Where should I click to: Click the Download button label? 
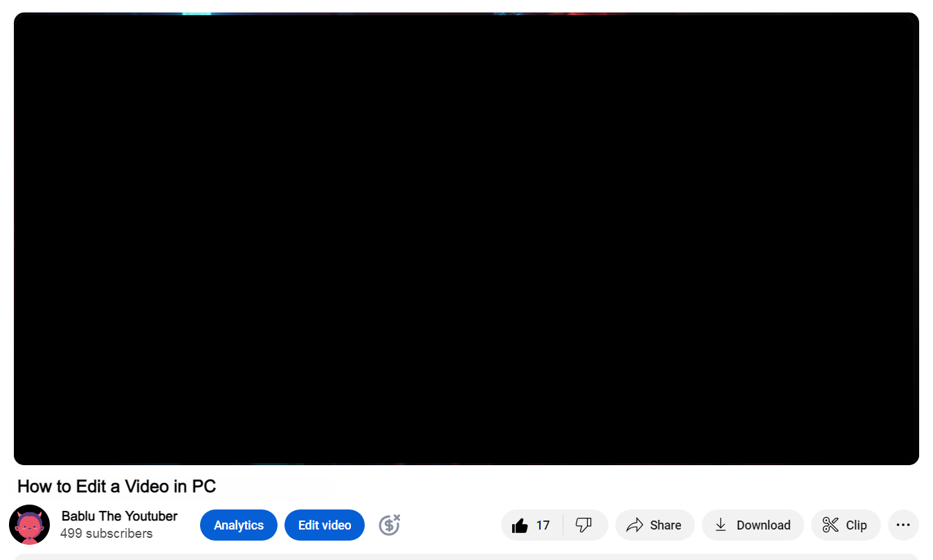(763, 525)
